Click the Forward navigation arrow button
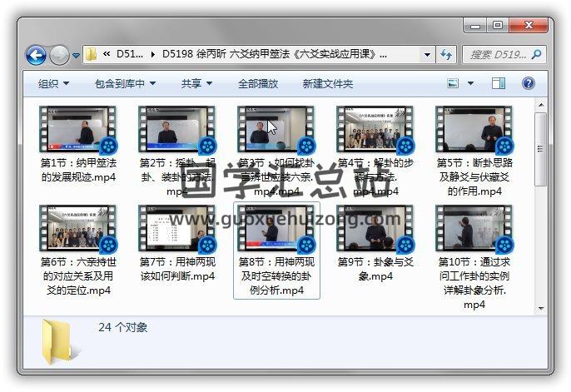 [59, 56]
